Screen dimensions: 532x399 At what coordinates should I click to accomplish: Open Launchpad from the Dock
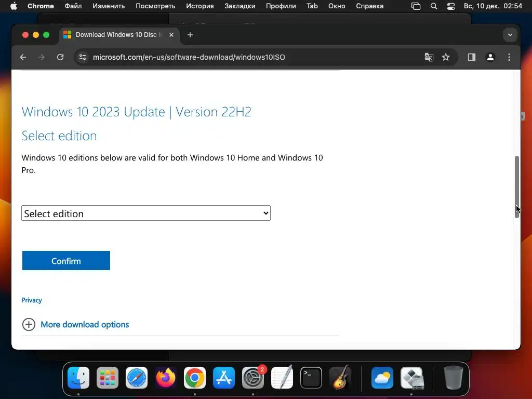pyautogui.click(x=108, y=378)
